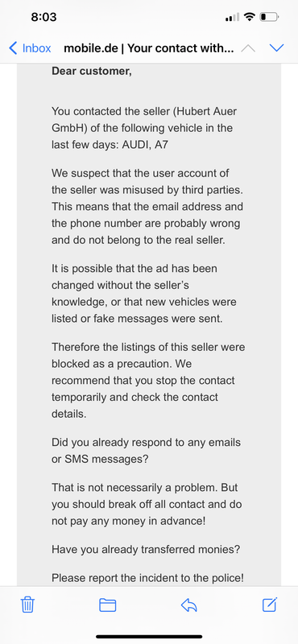298x644 pixels.
Task: Go to next message with down arrow
Action: click(276, 48)
